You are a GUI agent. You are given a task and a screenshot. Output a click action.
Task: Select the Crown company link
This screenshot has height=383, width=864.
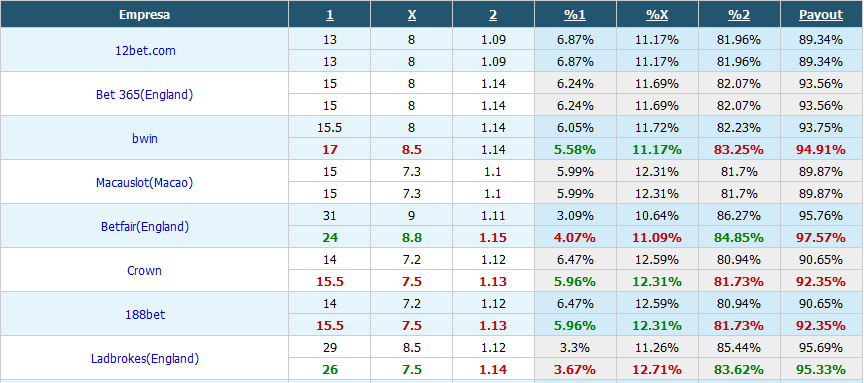[x=144, y=271]
